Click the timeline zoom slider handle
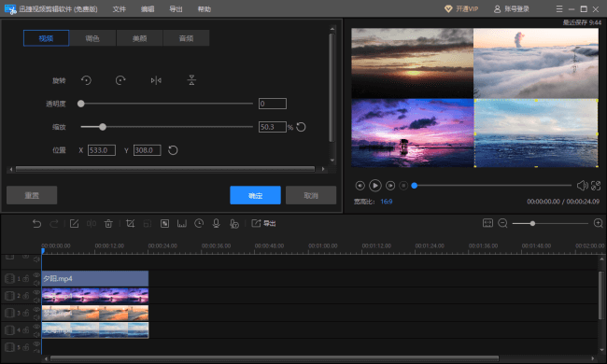Viewport: 607px width, 364px height. [x=532, y=224]
